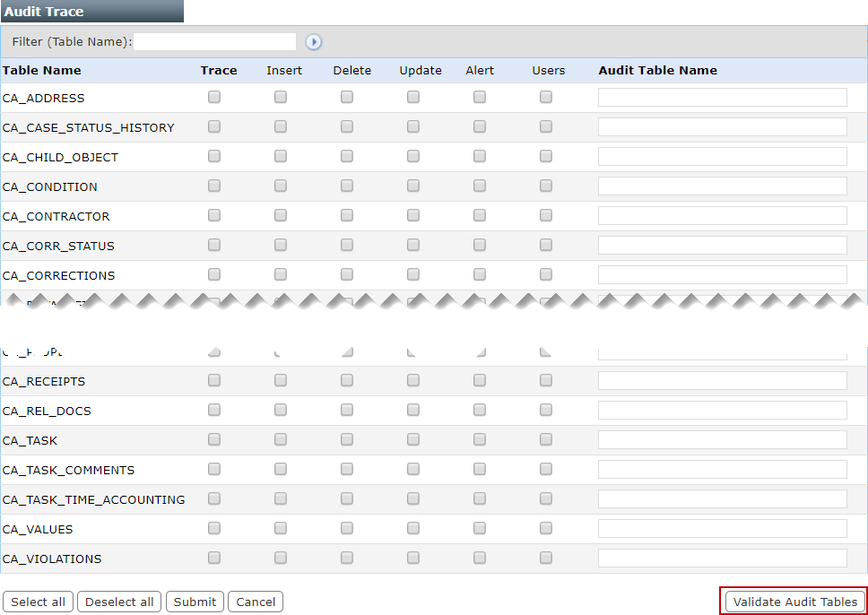Image resolution: width=868 pixels, height=615 pixels.
Task: Check Users for CA_CORR_STATUS
Action: pos(545,245)
